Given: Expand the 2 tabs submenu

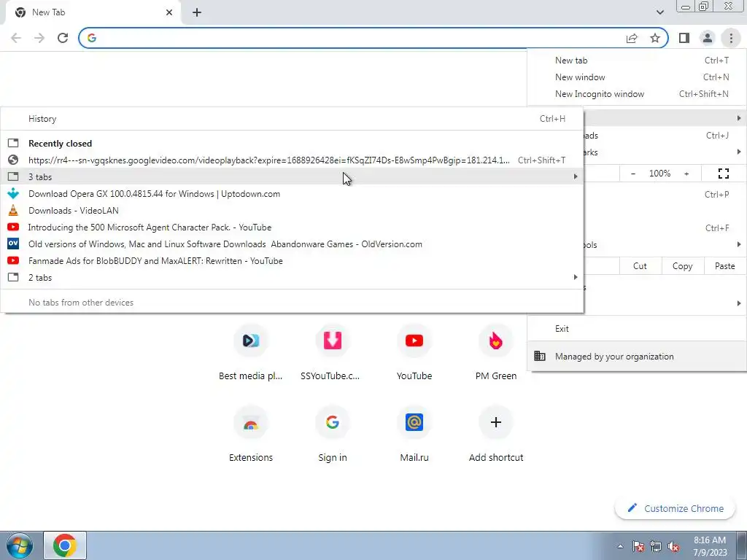Looking at the screenshot, I should point(292,277).
